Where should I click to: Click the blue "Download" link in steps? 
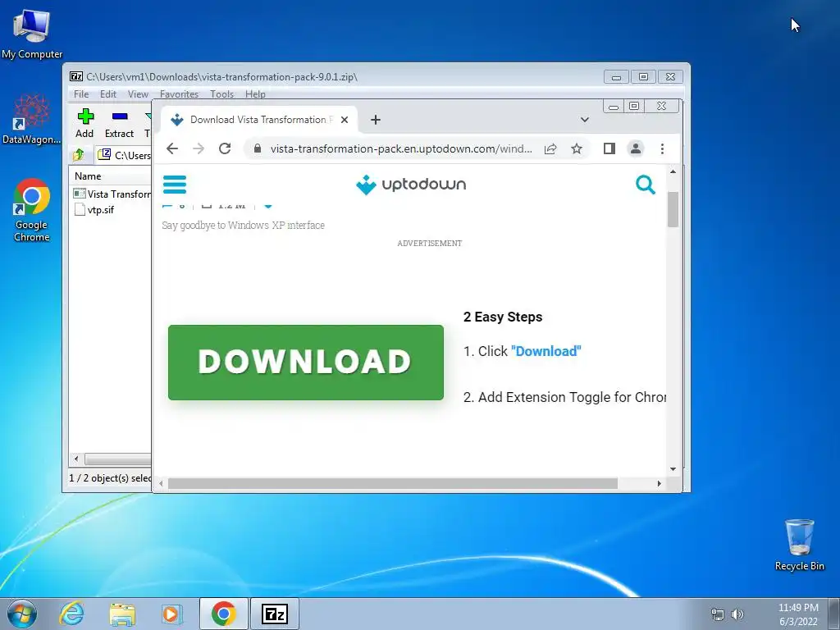(x=546, y=351)
